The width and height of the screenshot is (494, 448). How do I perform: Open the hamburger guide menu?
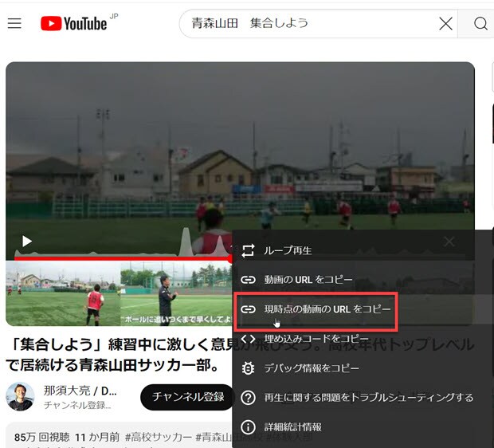tap(14, 23)
